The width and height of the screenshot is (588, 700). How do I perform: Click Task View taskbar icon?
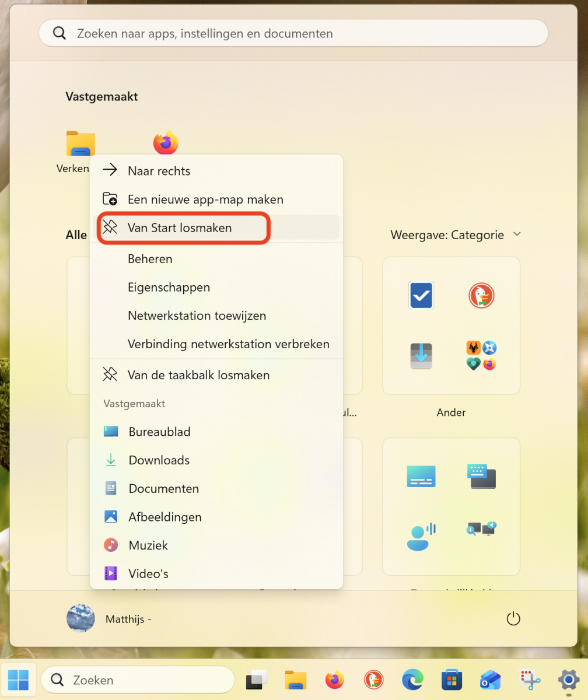pyautogui.click(x=257, y=680)
